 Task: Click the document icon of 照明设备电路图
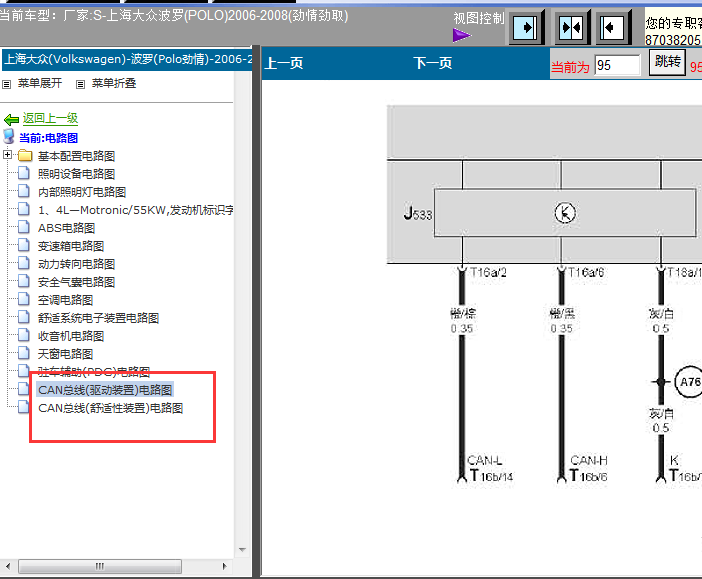pos(24,173)
